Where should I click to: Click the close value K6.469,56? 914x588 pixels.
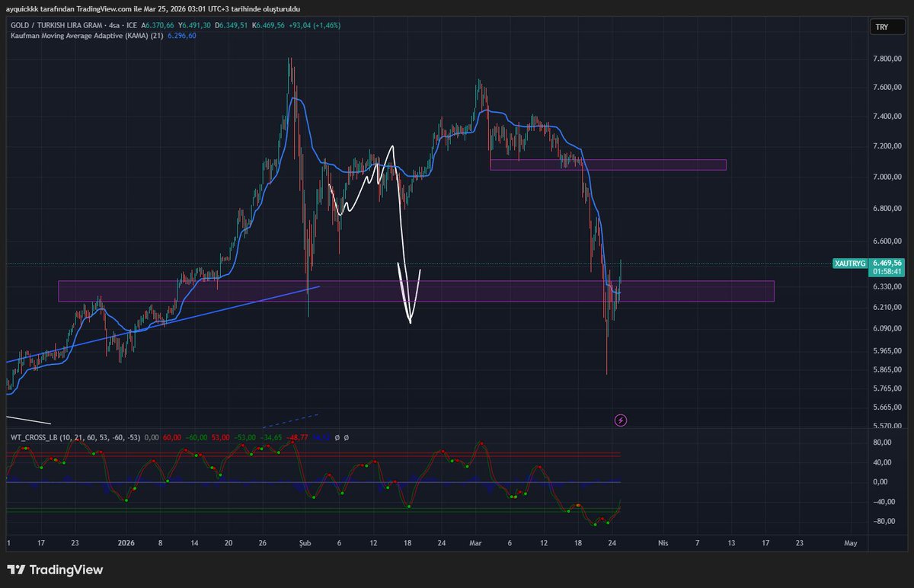pyautogui.click(x=269, y=25)
